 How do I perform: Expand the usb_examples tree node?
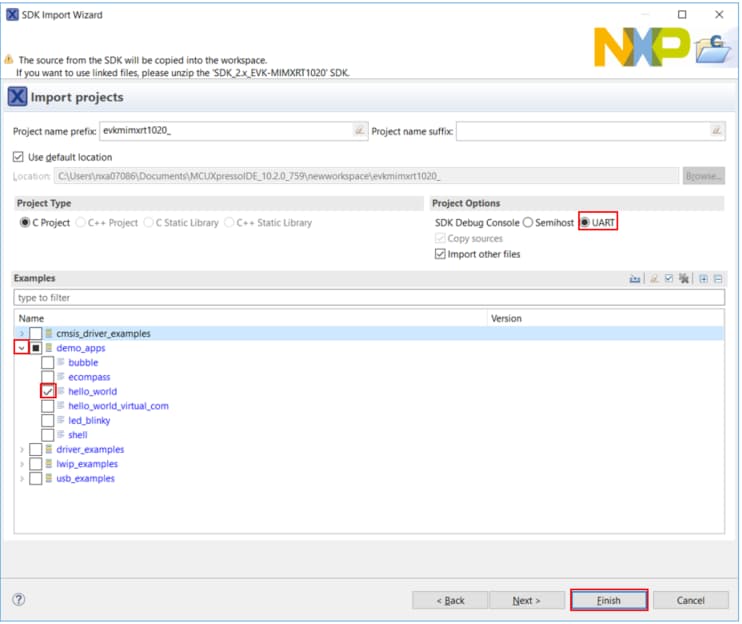point(21,478)
